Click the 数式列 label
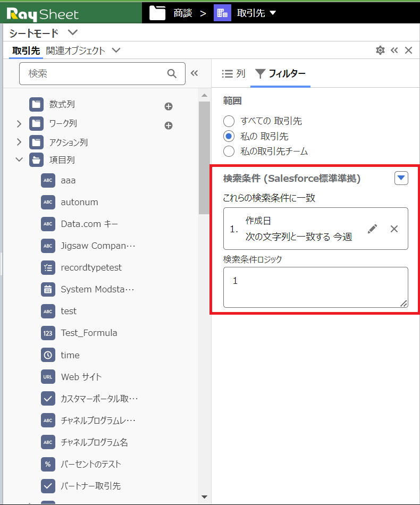 [62, 104]
